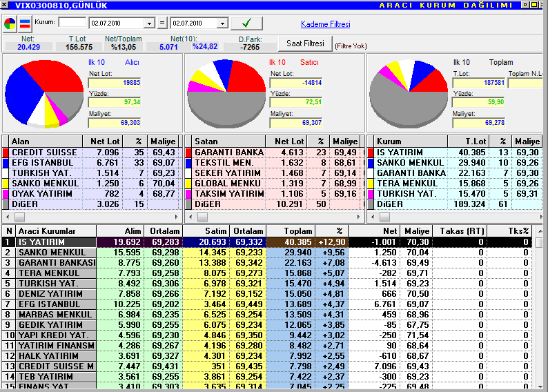Click the Toplam pie chart
This screenshot has height=392, width=548.
pos(409,94)
